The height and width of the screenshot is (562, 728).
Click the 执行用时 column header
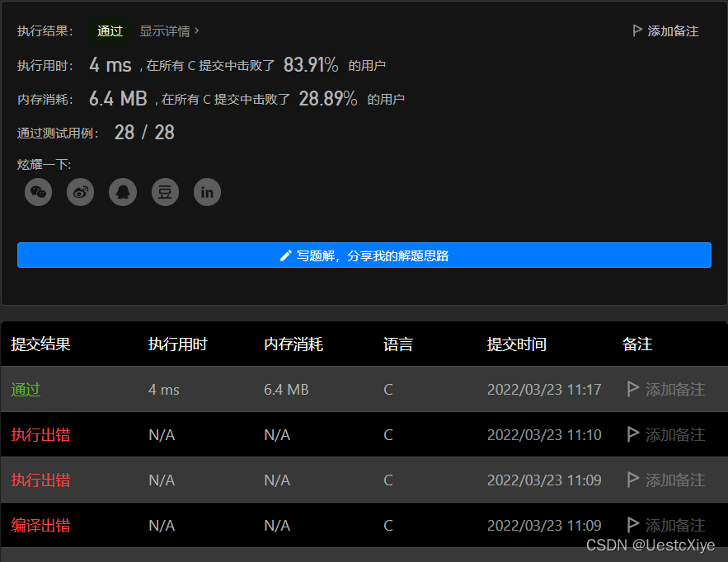tap(178, 344)
